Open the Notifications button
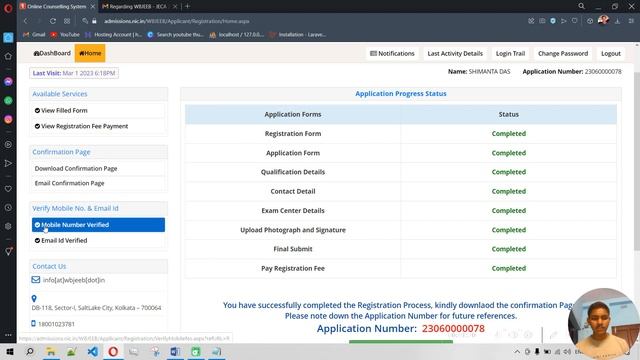 pyautogui.click(x=392, y=53)
